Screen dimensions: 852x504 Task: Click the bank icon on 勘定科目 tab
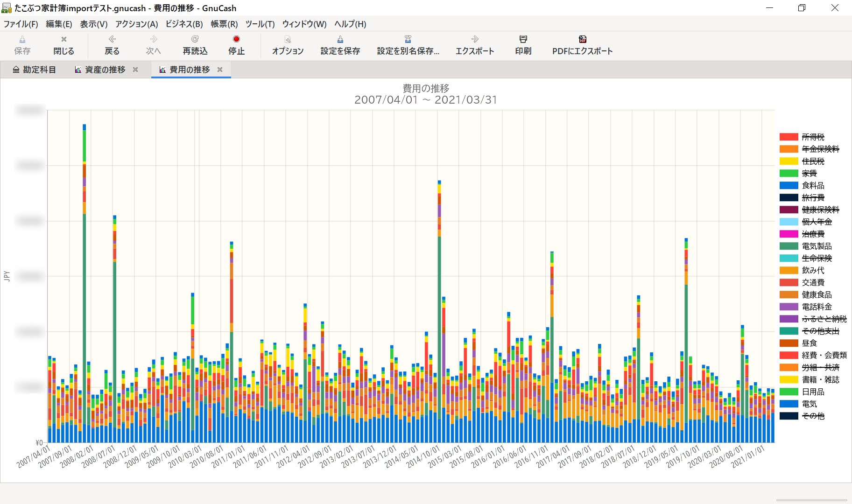(16, 70)
